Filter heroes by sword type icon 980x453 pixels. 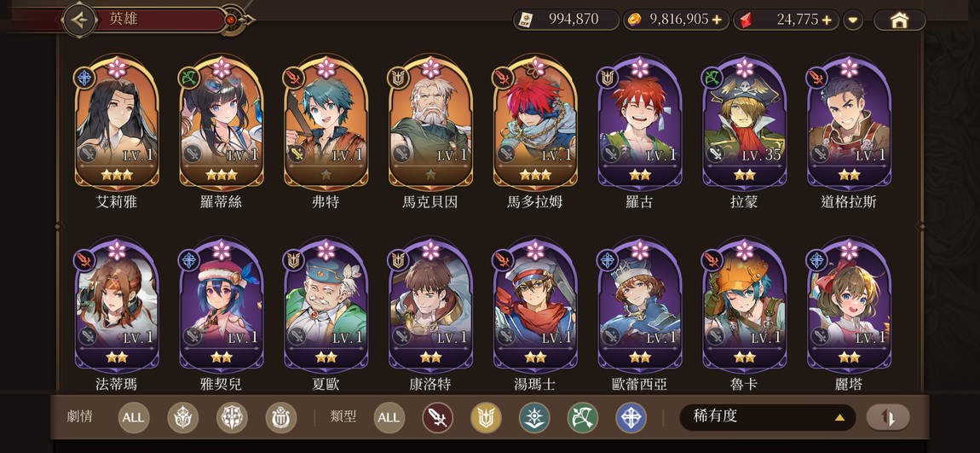pos(437,418)
